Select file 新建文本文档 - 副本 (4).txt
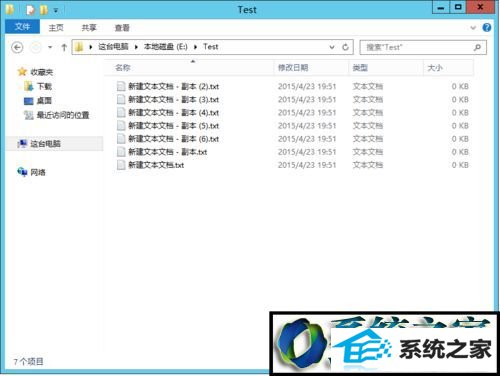The width and height of the screenshot is (500, 376). 174,113
